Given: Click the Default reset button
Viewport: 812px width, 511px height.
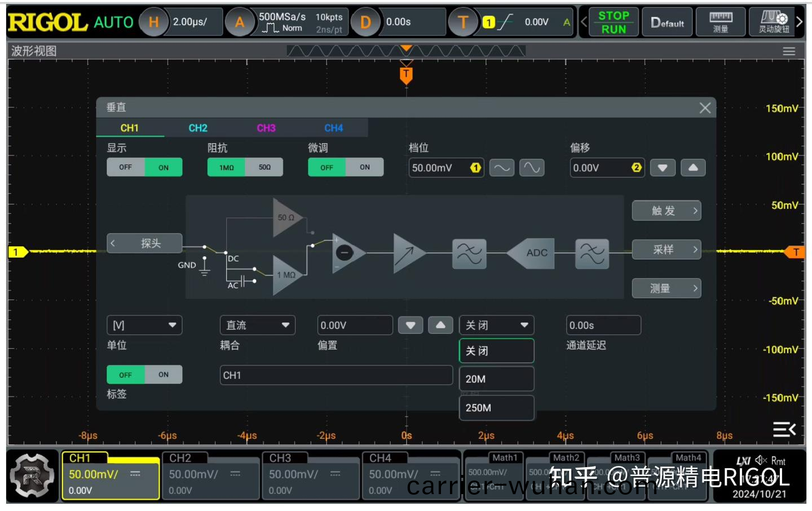Looking at the screenshot, I should coord(667,23).
